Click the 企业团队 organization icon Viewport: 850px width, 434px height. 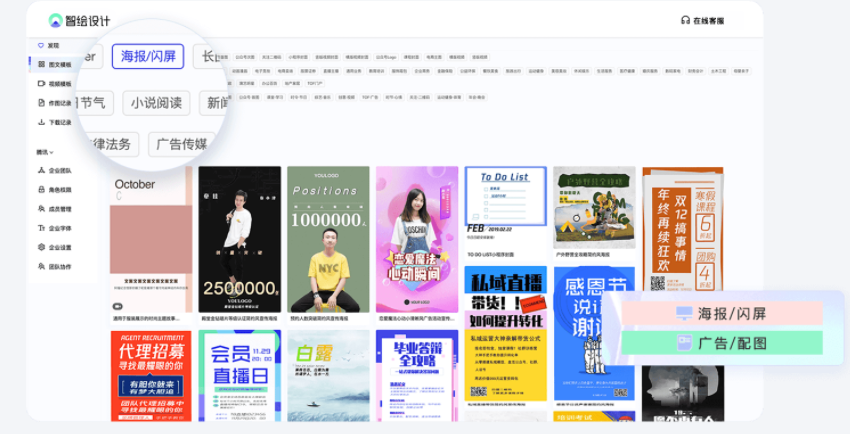point(40,171)
